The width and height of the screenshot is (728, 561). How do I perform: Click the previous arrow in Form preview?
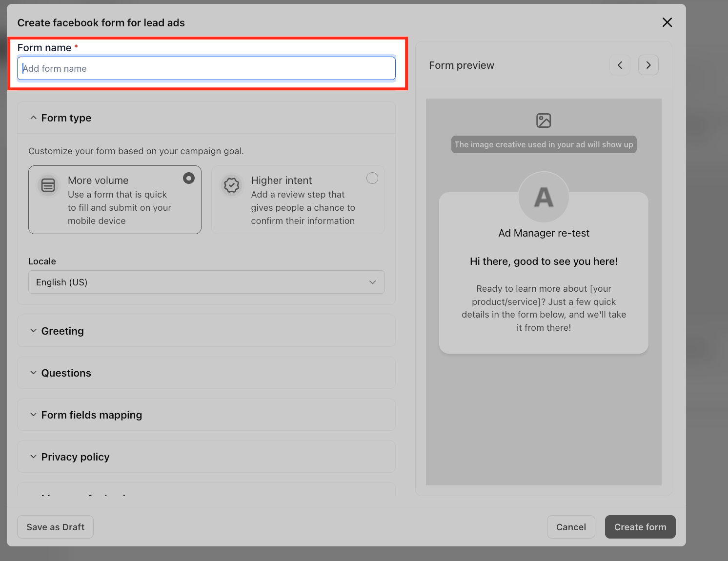[620, 65]
